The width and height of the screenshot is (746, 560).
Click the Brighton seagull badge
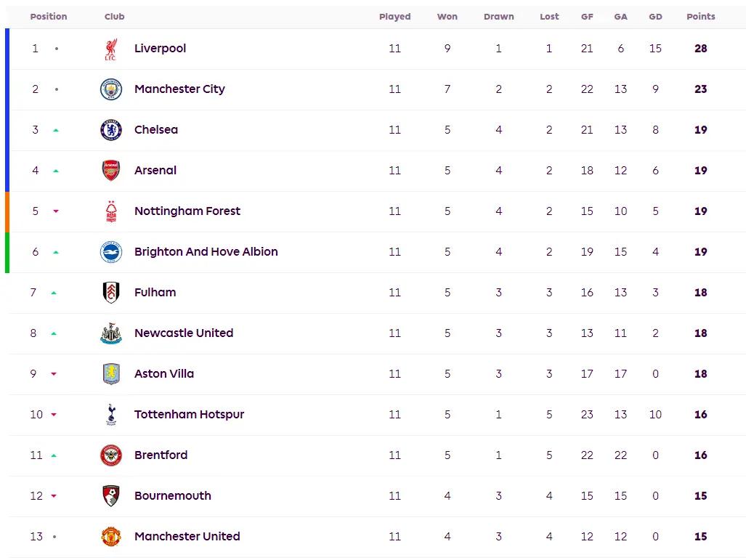[111, 252]
